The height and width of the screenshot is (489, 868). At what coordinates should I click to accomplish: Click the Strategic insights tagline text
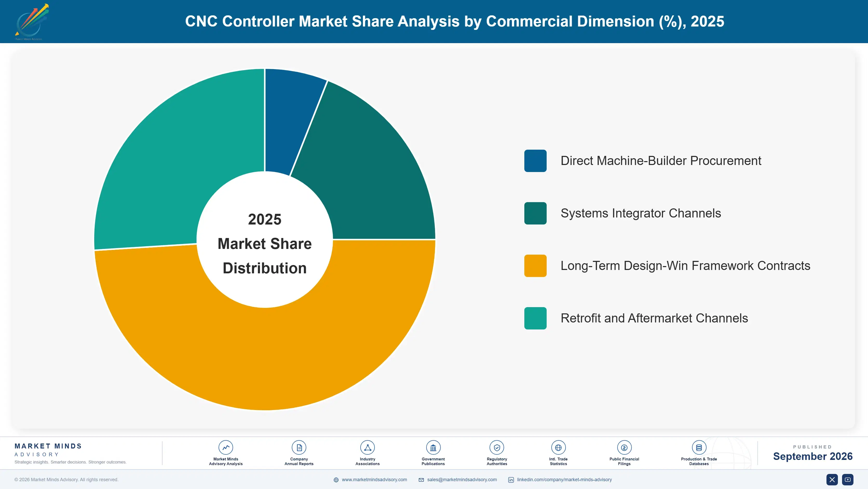point(70,462)
